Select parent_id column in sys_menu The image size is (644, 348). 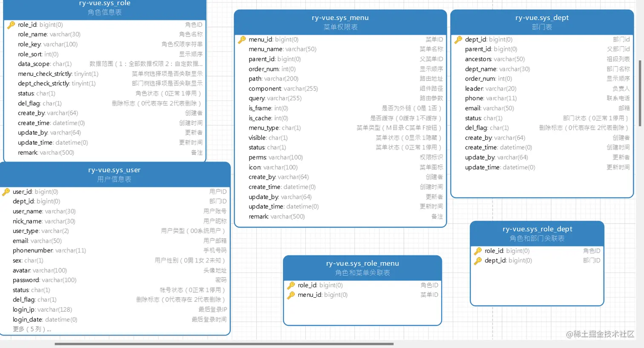click(x=340, y=59)
